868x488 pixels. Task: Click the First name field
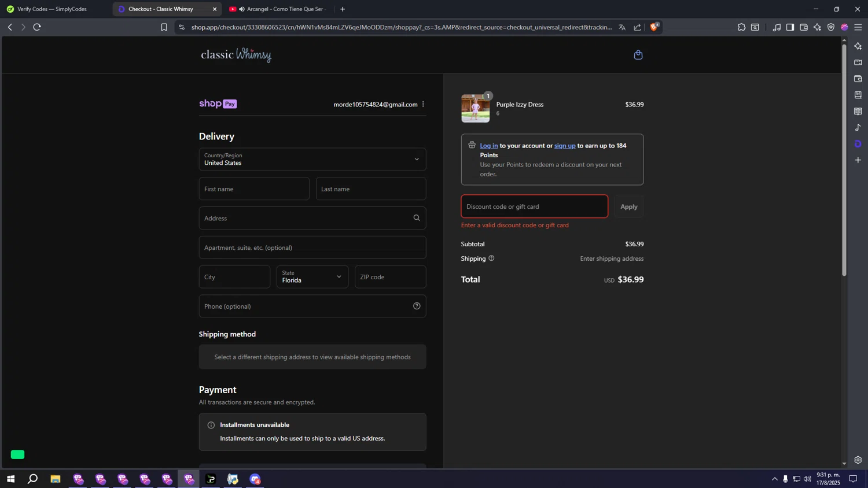(x=254, y=188)
